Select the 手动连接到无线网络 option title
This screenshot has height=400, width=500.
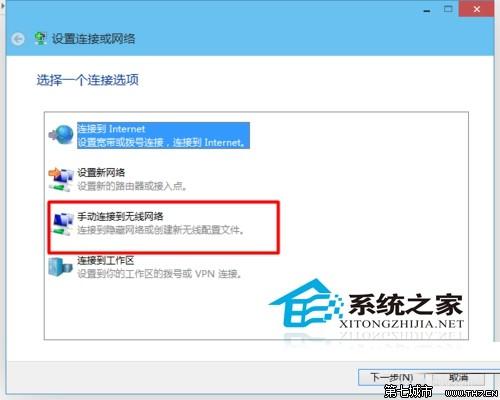point(121,217)
